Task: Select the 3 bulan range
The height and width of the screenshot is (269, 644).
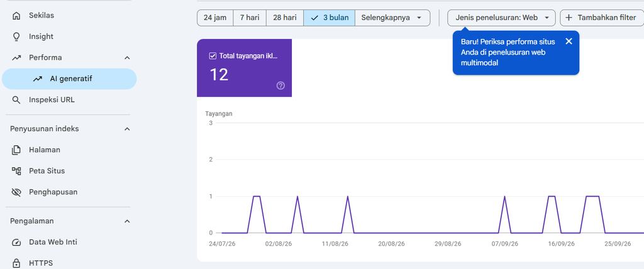Action: [330, 18]
